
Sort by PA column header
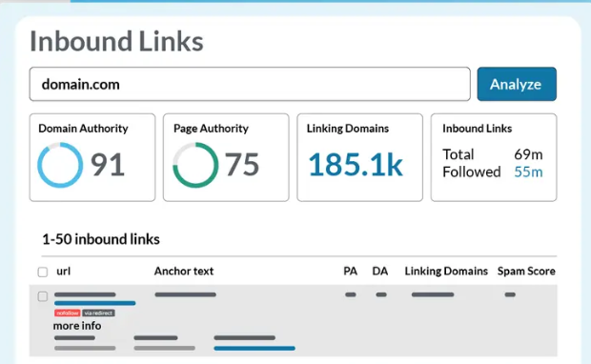click(x=350, y=271)
